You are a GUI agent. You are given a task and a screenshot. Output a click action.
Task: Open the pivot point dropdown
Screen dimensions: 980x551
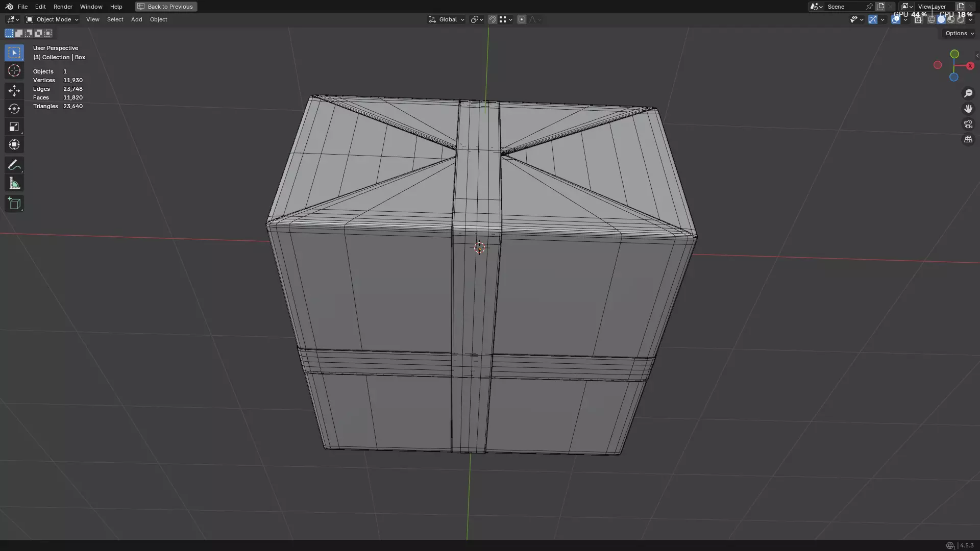point(477,19)
